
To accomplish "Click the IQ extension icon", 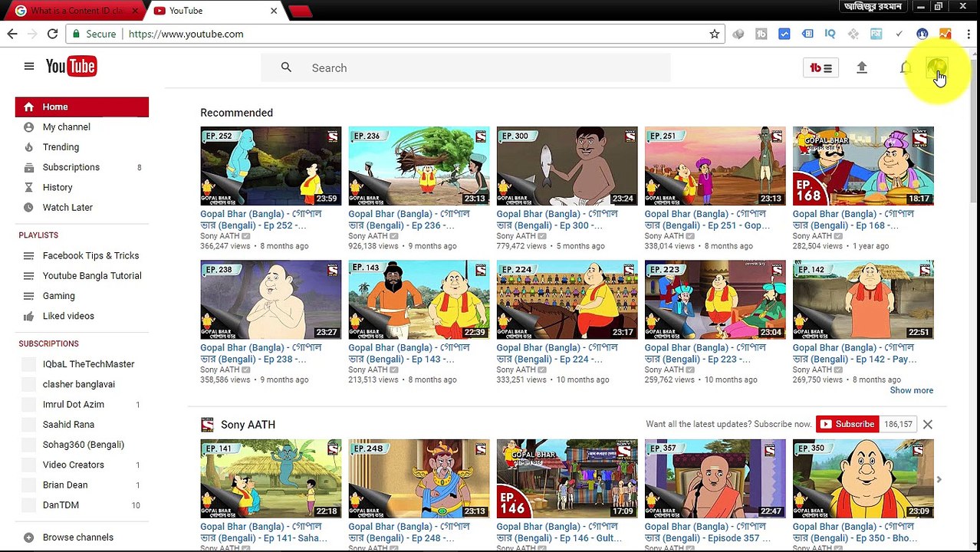I will [830, 34].
